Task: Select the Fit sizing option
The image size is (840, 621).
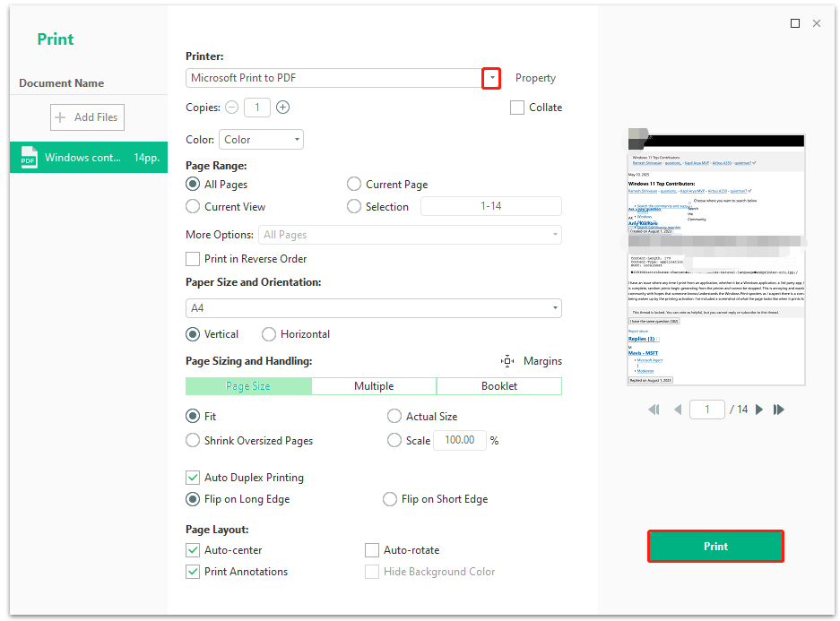Action: (x=193, y=417)
